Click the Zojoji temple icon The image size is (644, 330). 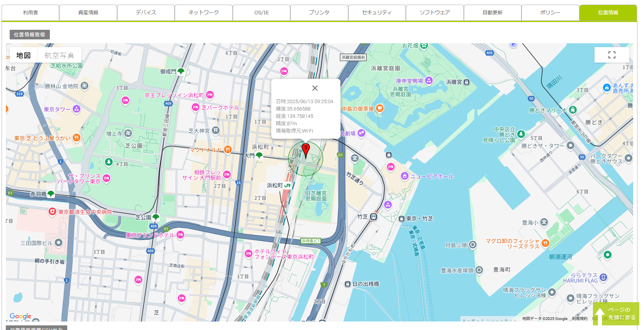tap(128, 133)
